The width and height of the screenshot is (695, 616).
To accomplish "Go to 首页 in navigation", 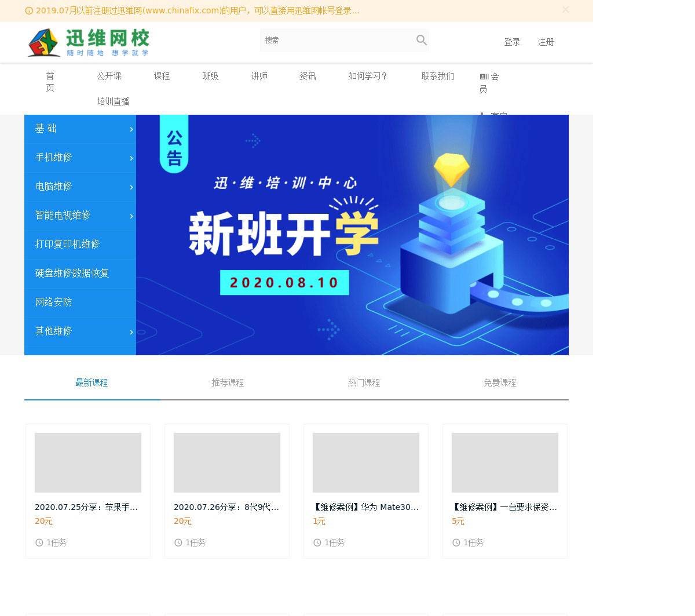I will [x=50, y=82].
